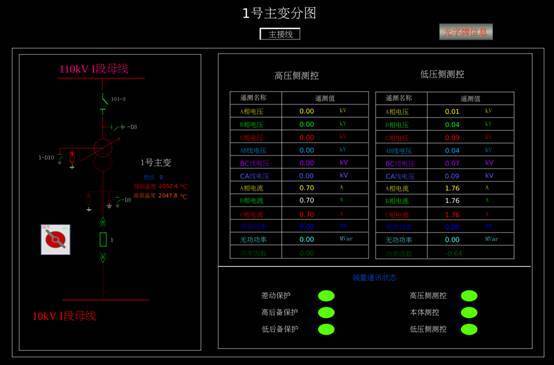Select the green rectangular breaker symbol

[x=103, y=240]
